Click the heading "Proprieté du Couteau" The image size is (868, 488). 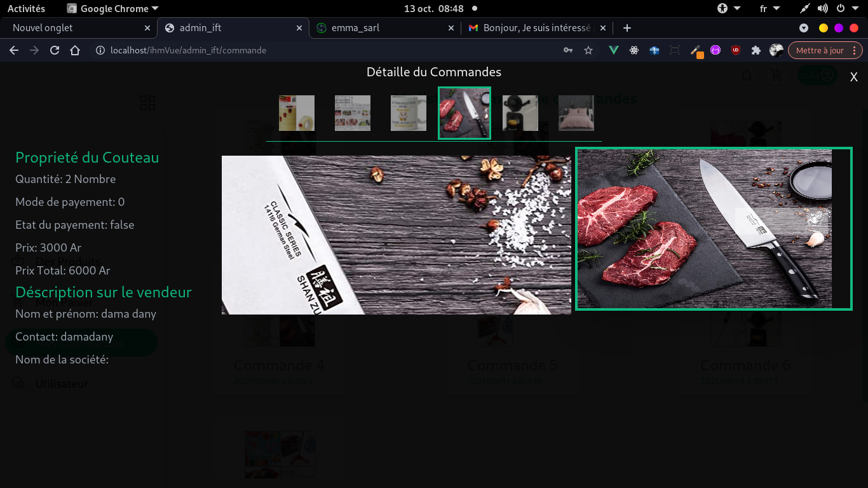pos(87,158)
